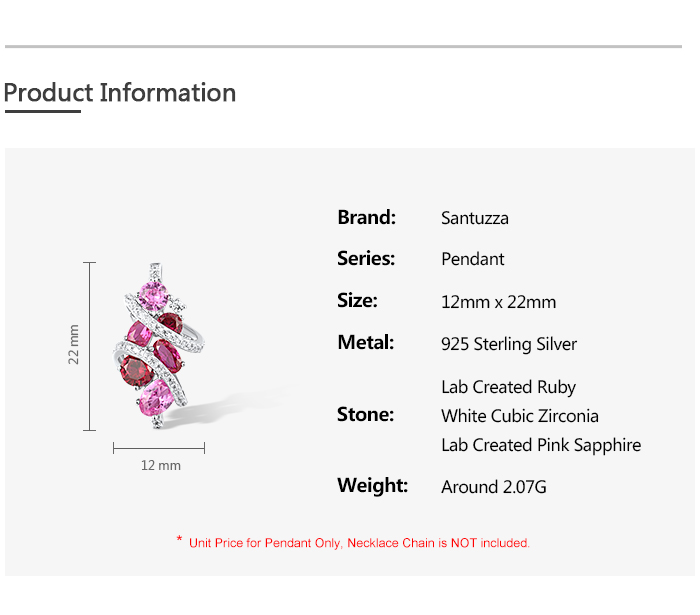Click the Lab Created Ruby text
This screenshot has width=700, height=615.
(x=508, y=387)
